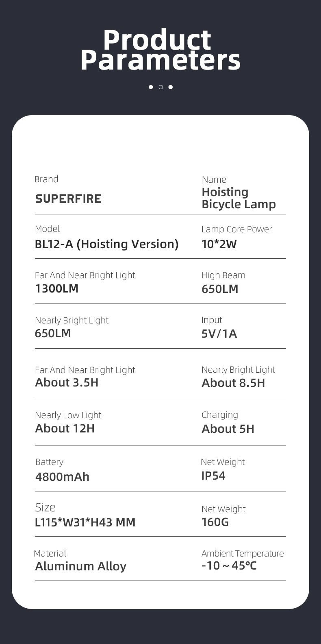
Task: Select the Aluminum Alloy material text
Action: click(x=80, y=566)
